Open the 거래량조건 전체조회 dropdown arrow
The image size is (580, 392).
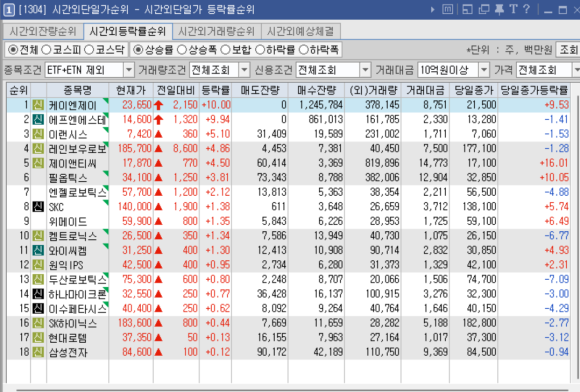pyautogui.click(x=244, y=70)
